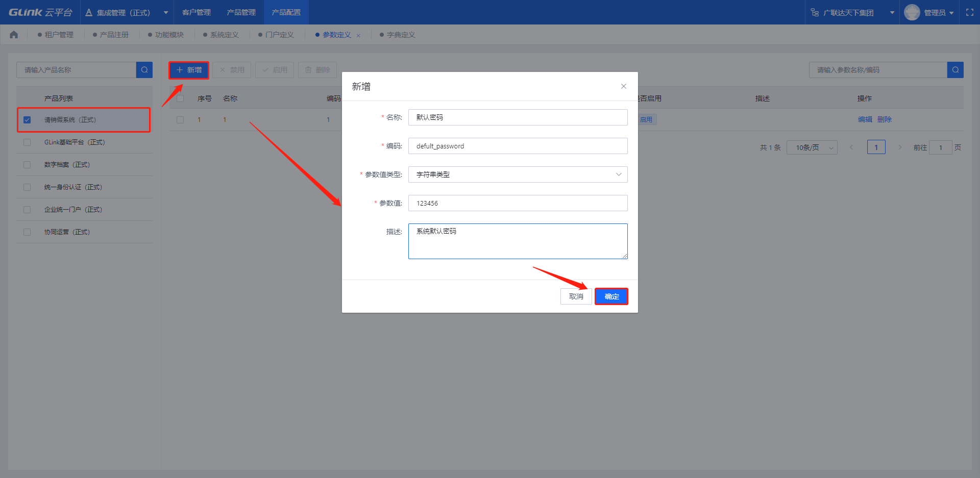Click the 删除 toolbar button
This screenshot has width=980, height=478.
[x=317, y=70]
